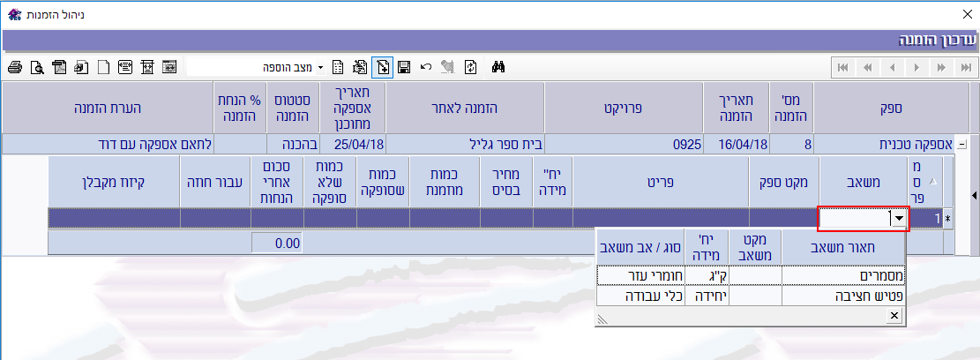980x360 pixels.
Task: Click the refresh document icon
Action: point(471,67)
